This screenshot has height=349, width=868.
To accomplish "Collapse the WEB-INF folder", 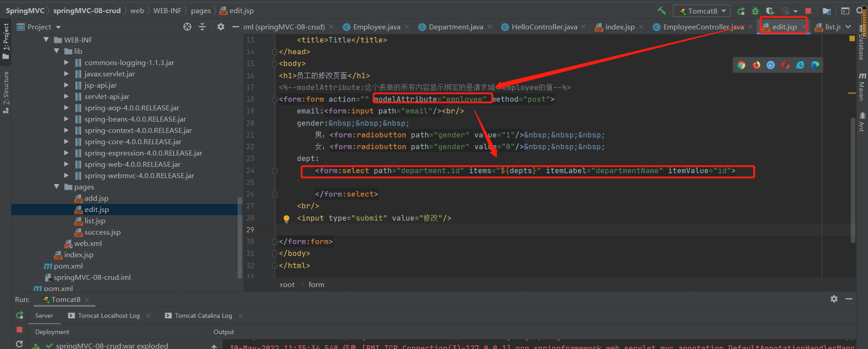I will (x=46, y=40).
